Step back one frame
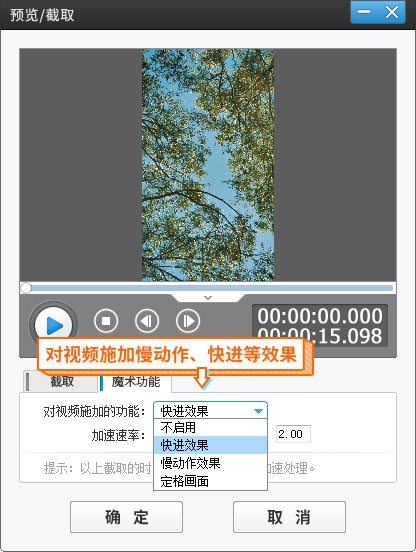The width and height of the screenshot is (416, 552). click(147, 321)
